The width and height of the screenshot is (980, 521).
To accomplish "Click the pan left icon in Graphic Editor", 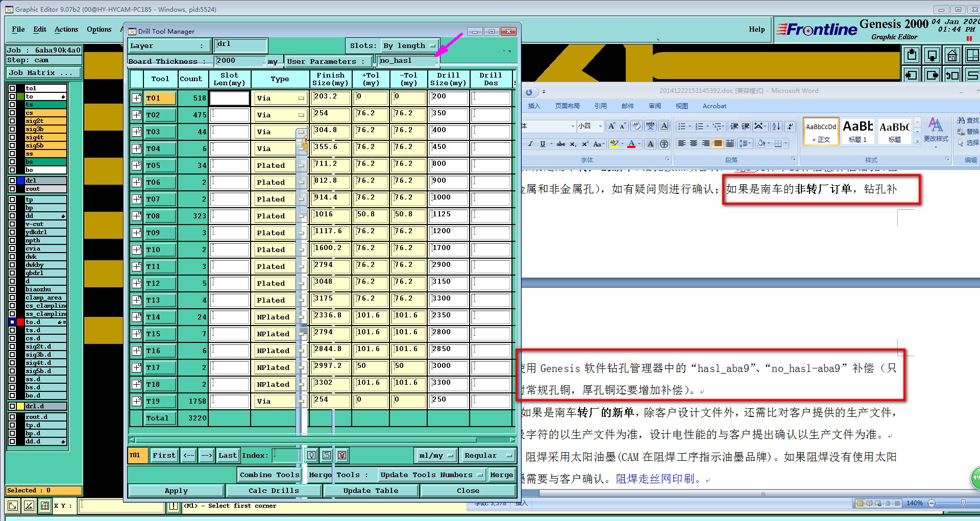I will coord(912,75).
